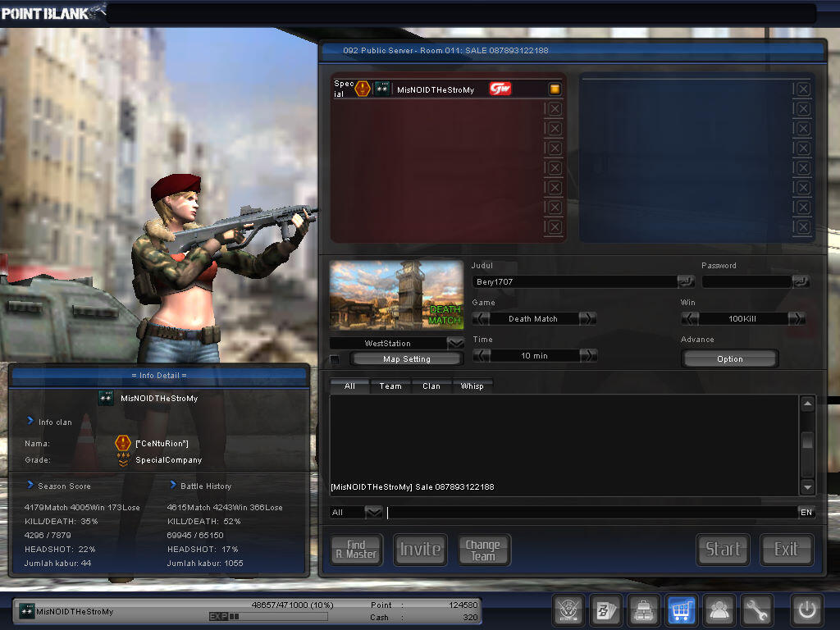Click the orange clan emblem in room slot

click(x=363, y=89)
